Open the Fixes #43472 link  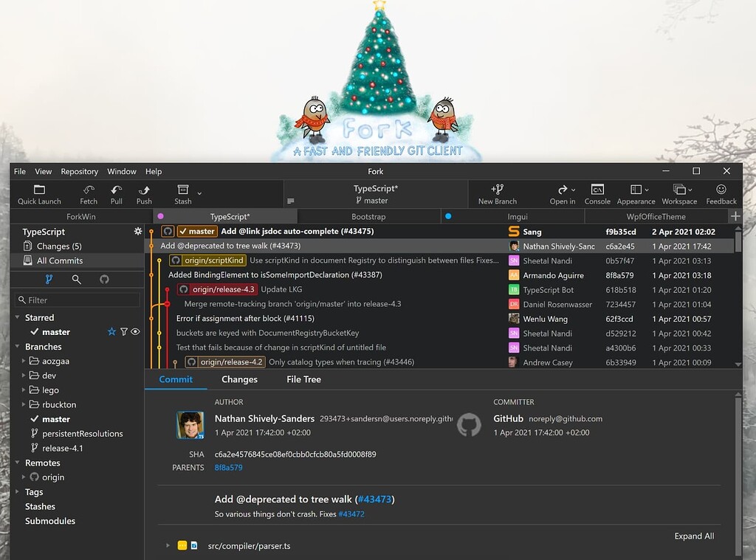coord(351,514)
